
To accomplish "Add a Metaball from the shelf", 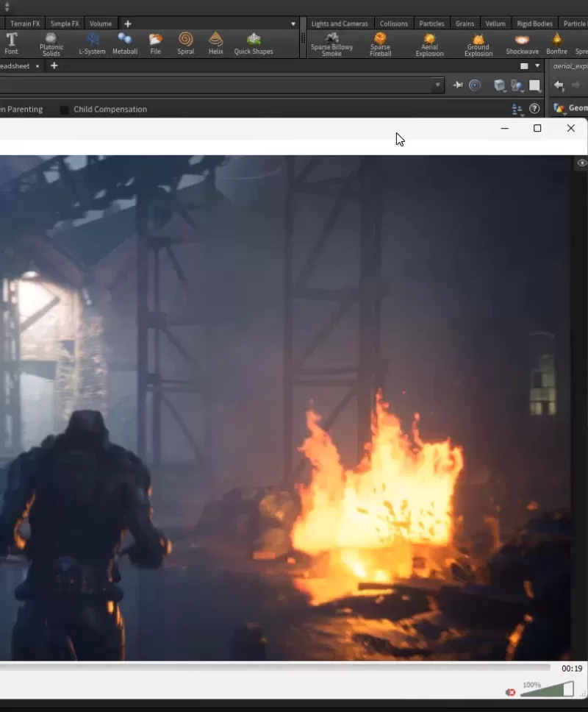I will coord(125,43).
